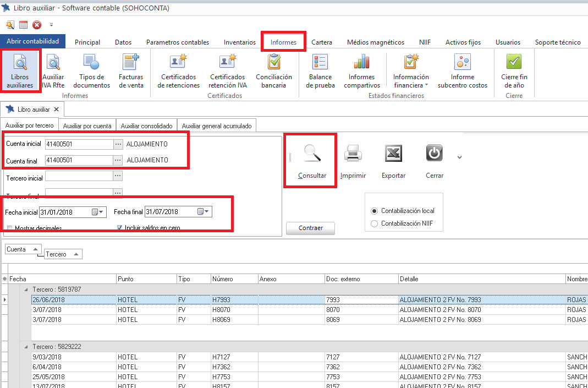This screenshot has height=388, width=588.
Task: Export results with the Exportar Excel icon
Action: [393, 154]
